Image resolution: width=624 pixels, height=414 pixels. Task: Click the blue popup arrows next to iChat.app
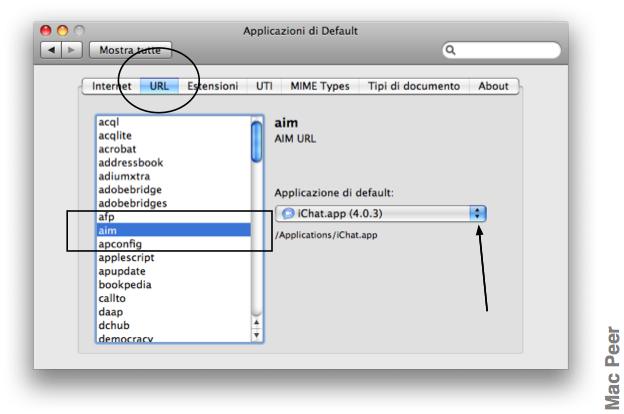[x=477, y=214]
